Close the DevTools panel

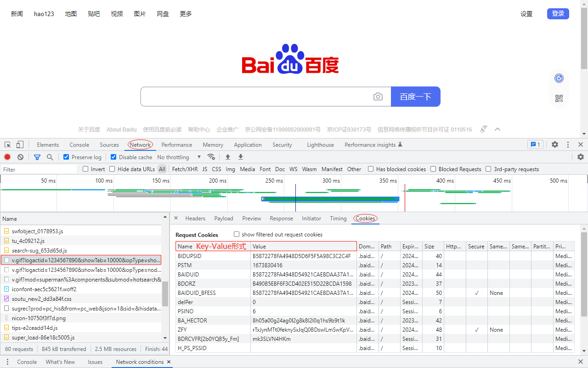[x=581, y=144]
